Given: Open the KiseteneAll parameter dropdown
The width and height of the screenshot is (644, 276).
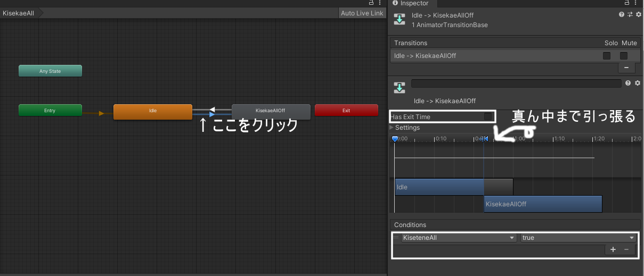Looking at the screenshot, I should (459, 238).
